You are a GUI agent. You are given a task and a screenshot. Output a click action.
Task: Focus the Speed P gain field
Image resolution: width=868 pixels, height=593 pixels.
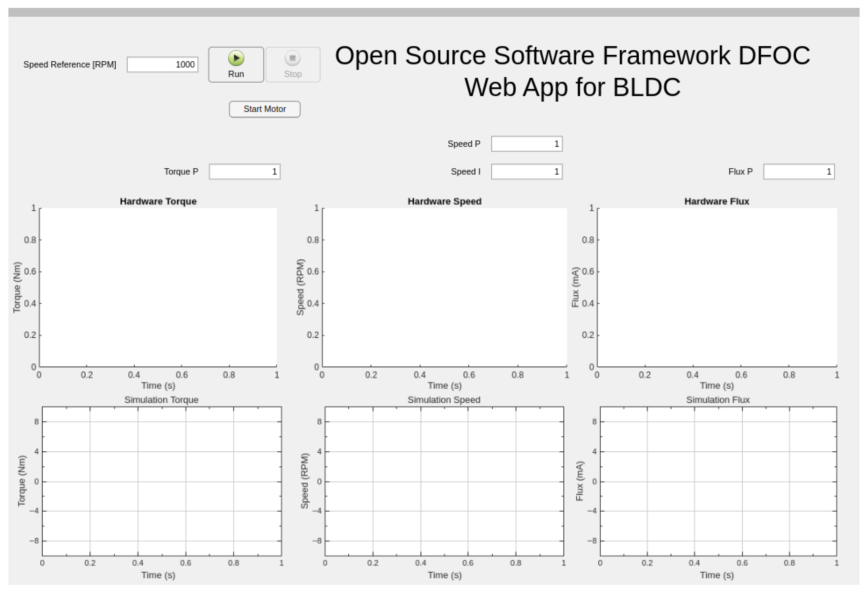pos(526,144)
